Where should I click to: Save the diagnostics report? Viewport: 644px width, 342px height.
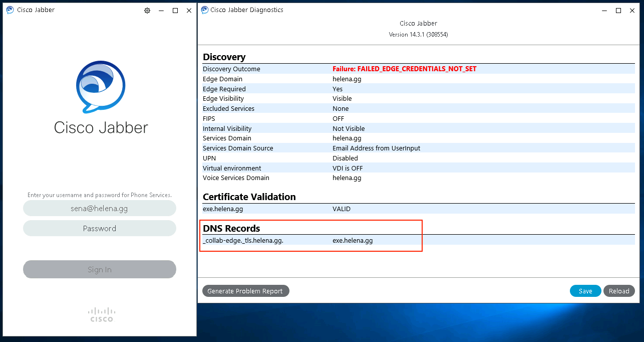point(585,291)
